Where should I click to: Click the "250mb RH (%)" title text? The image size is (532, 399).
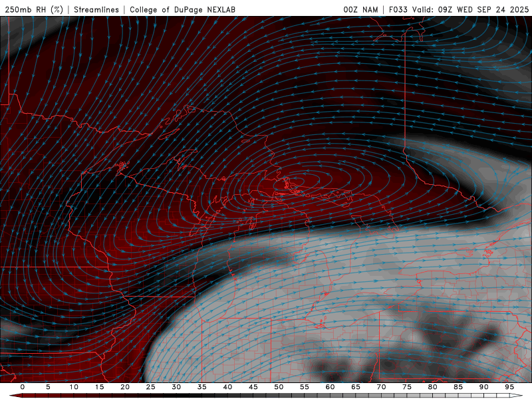(34, 9)
